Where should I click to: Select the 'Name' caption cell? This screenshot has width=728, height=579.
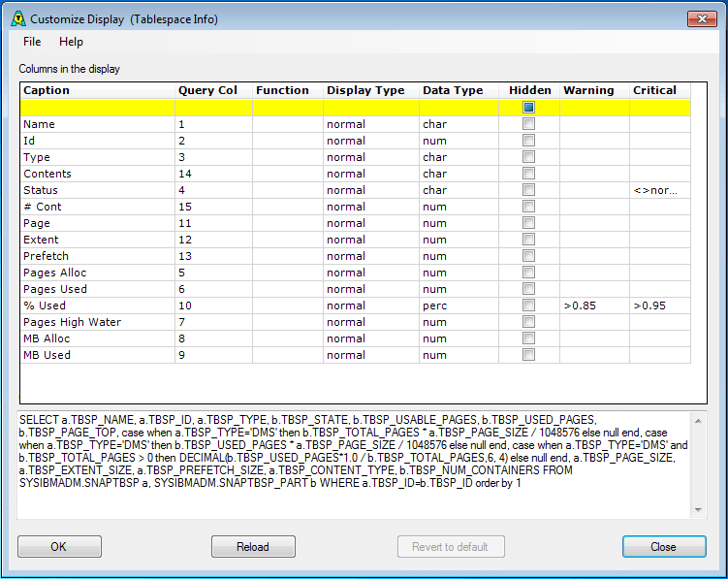(x=98, y=124)
